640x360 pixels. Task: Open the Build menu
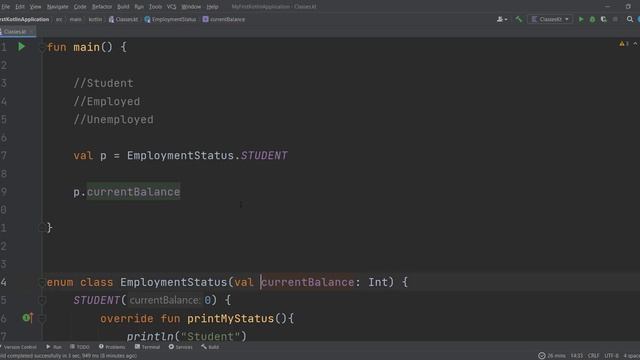(x=123, y=7)
